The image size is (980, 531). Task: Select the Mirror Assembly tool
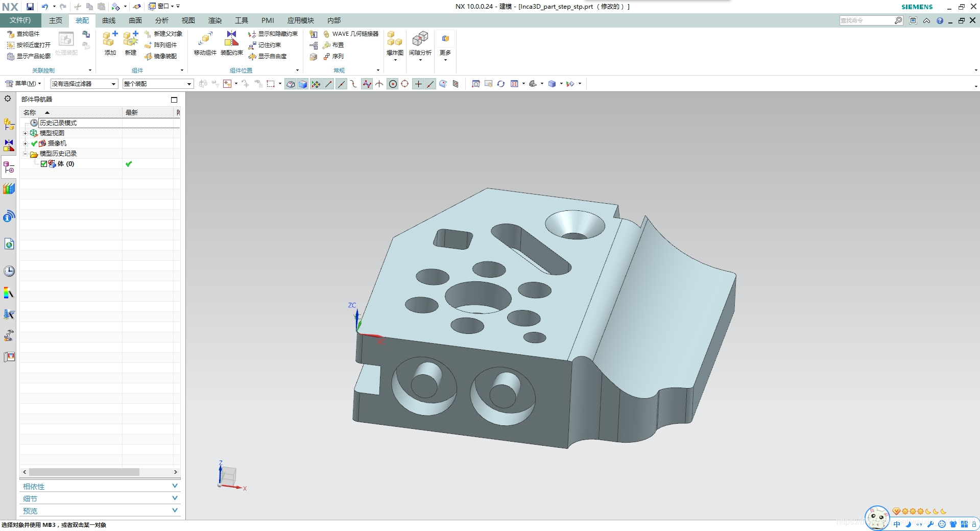coord(160,56)
